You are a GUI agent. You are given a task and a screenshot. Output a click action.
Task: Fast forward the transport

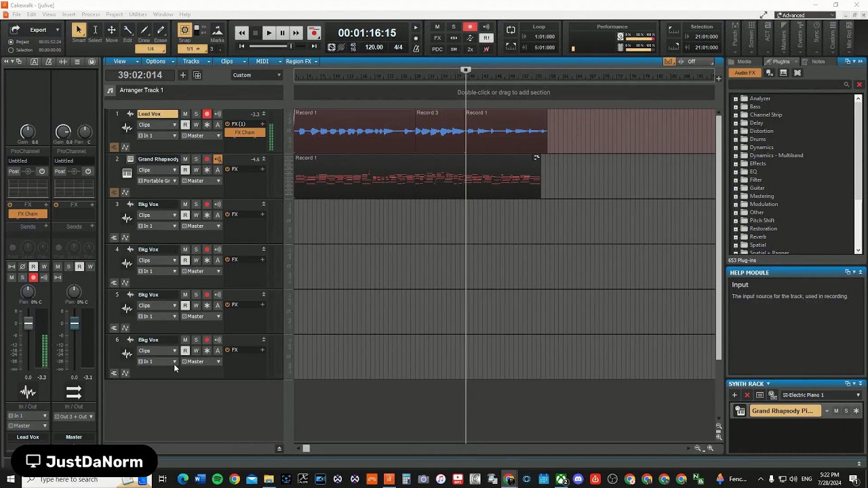click(x=296, y=33)
